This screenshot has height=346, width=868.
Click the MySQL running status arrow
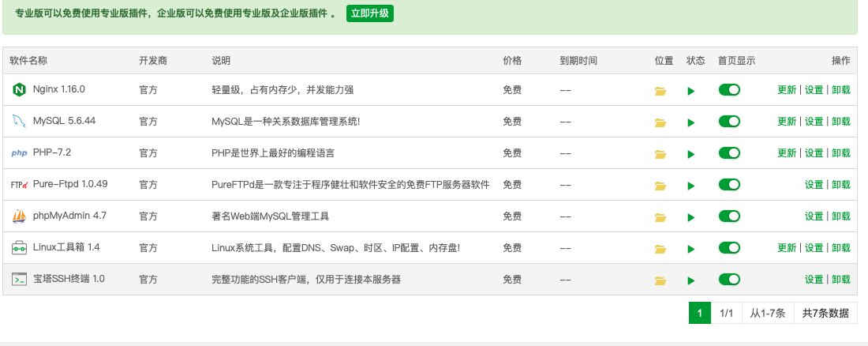coord(691,122)
